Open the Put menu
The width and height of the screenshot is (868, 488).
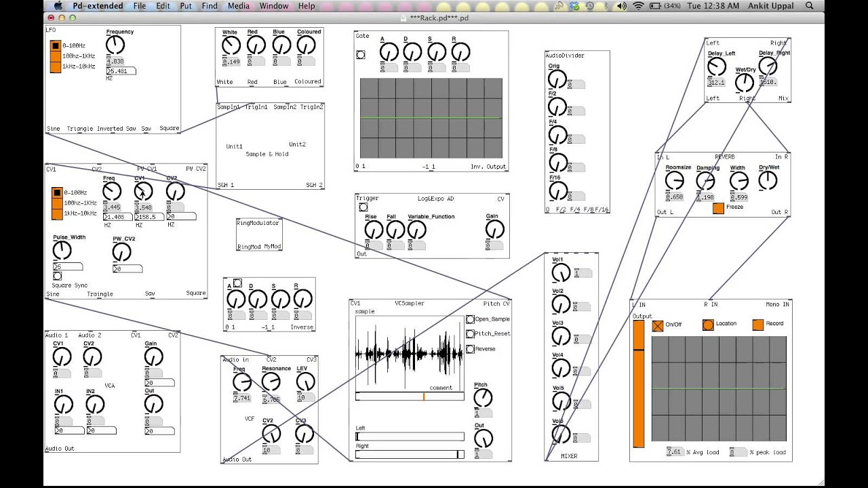(186, 6)
